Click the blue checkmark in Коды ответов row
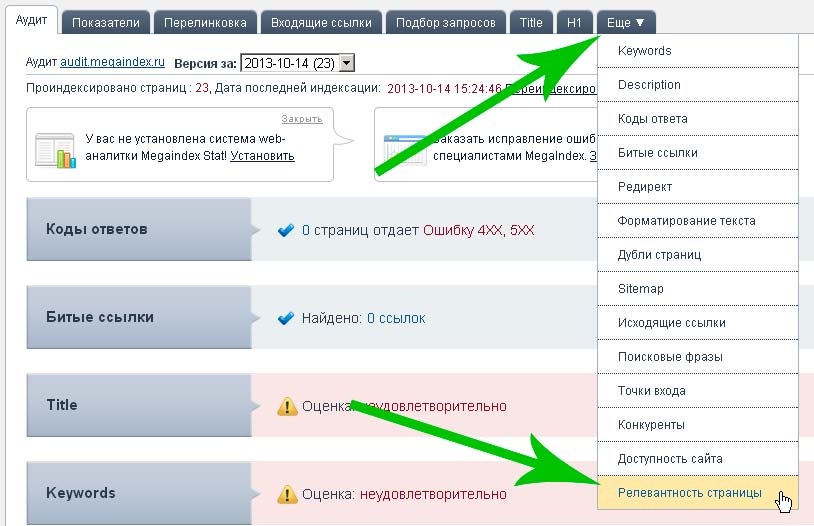Screen dimensions: 814x526 click(x=286, y=230)
